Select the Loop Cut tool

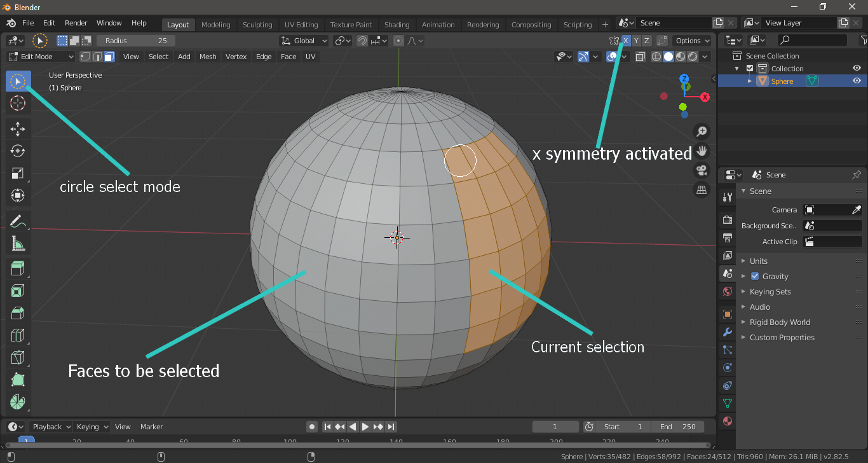[x=18, y=335]
